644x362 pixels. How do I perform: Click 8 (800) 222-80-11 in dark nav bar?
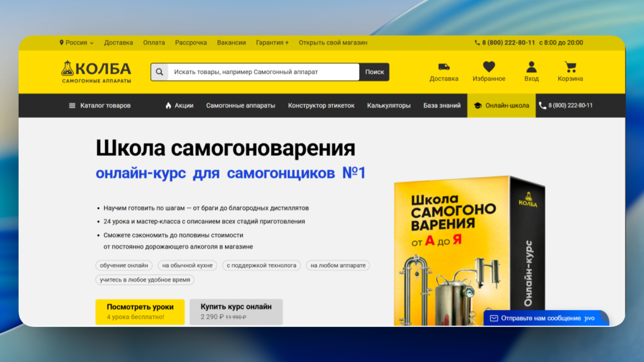[571, 106]
